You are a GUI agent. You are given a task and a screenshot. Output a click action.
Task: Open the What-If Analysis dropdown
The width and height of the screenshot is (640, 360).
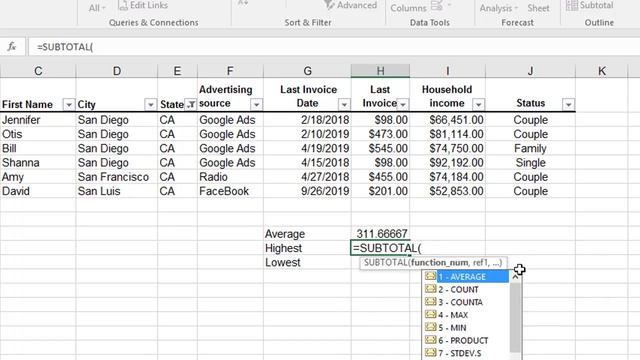tap(498, 8)
